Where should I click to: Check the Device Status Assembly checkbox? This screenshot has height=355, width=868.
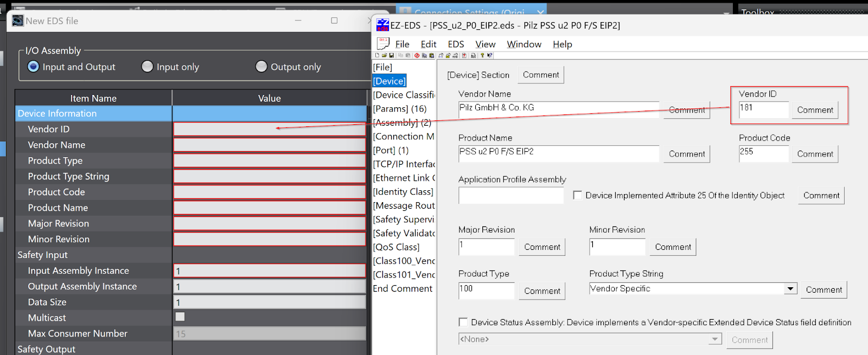(463, 322)
